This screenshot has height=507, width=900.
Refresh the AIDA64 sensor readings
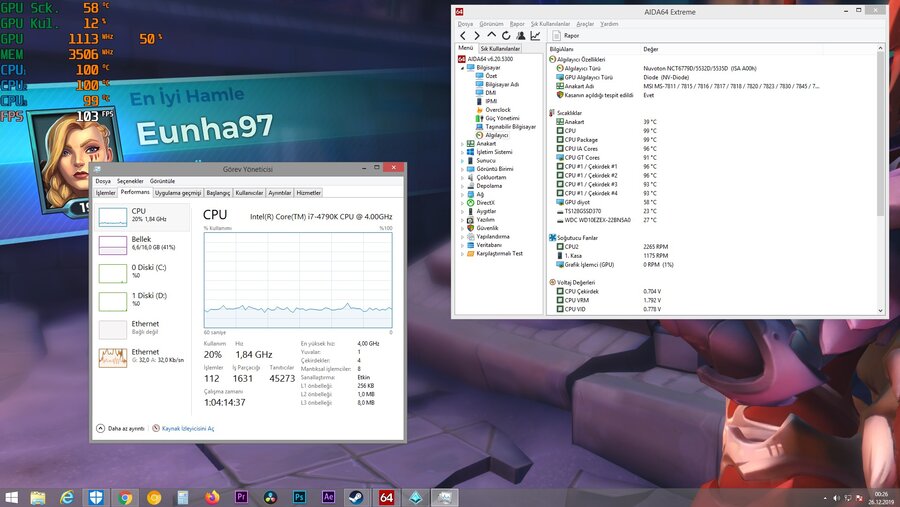click(506, 36)
